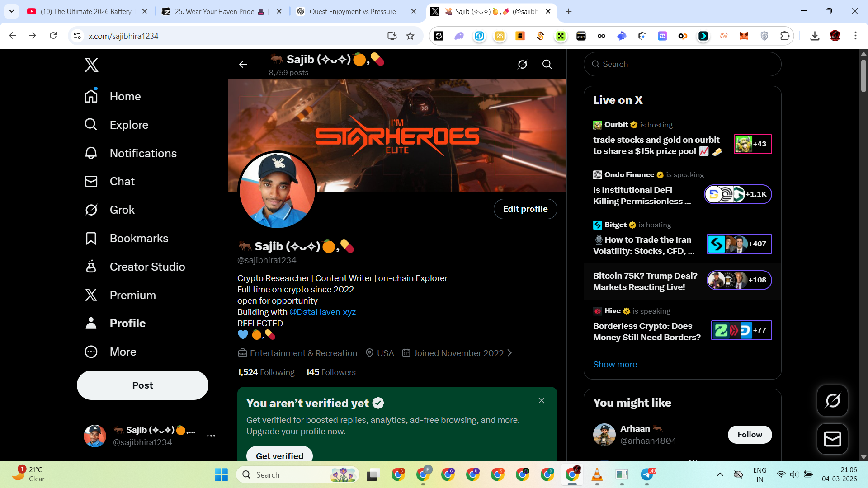Join the Ourbit live space
This screenshot has height=488, width=868.
[x=683, y=139]
